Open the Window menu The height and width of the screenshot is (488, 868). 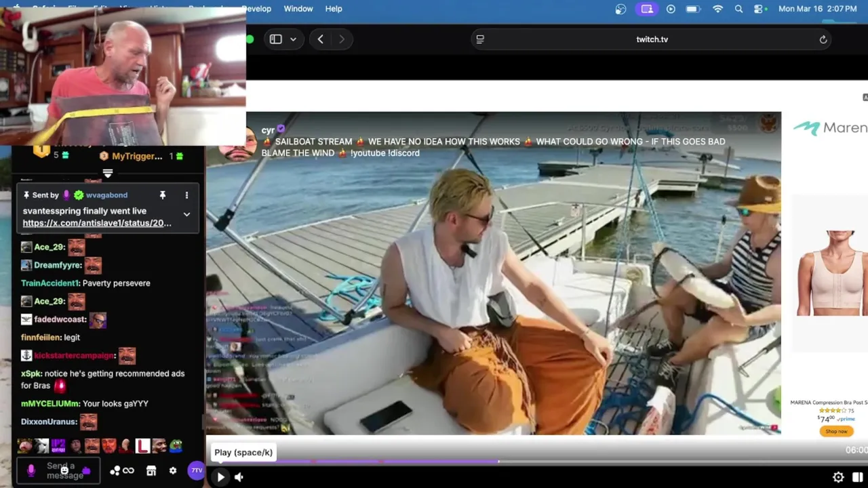(x=298, y=9)
